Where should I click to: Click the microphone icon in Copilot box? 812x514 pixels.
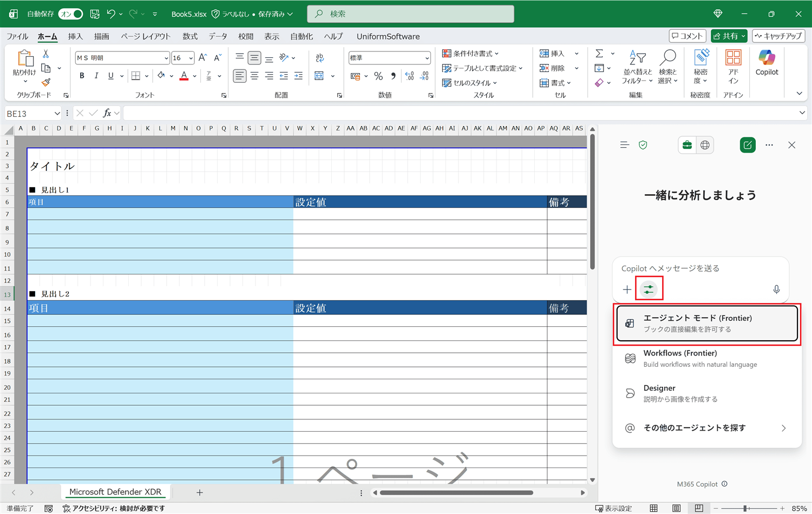pyautogui.click(x=776, y=289)
